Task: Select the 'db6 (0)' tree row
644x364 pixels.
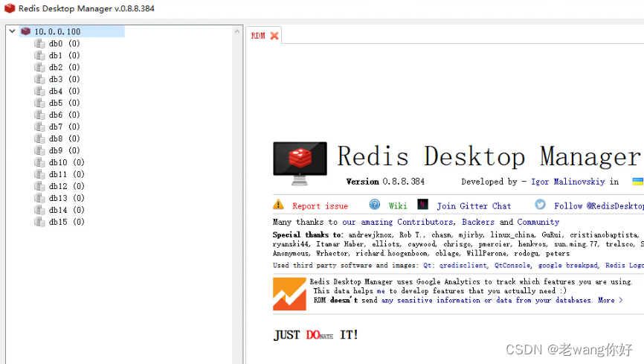Action: pyautogui.click(x=64, y=115)
